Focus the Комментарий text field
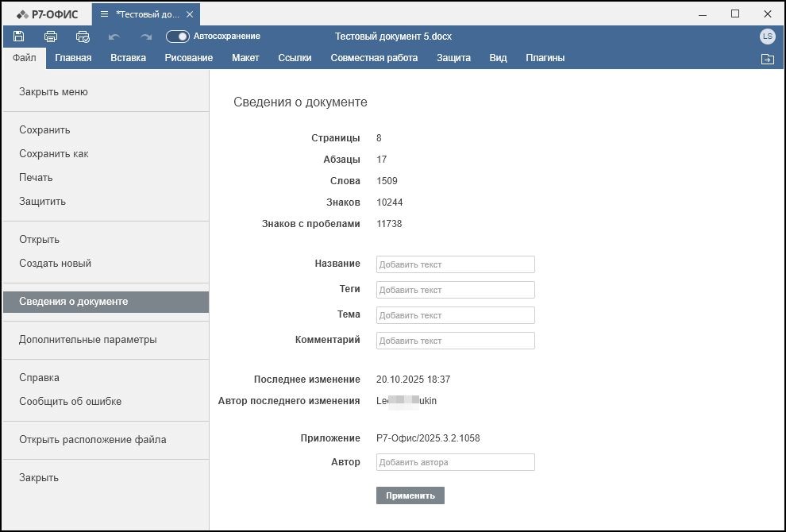 point(455,341)
